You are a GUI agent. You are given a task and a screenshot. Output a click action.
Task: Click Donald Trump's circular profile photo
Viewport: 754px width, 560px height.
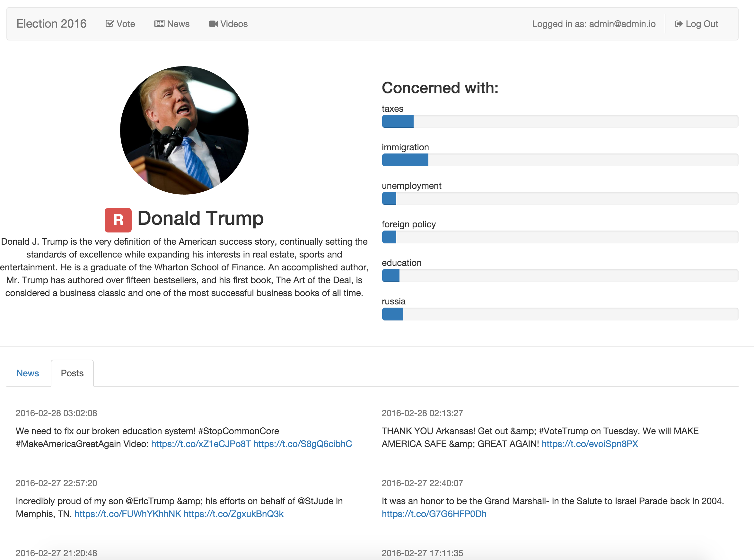coord(184,130)
